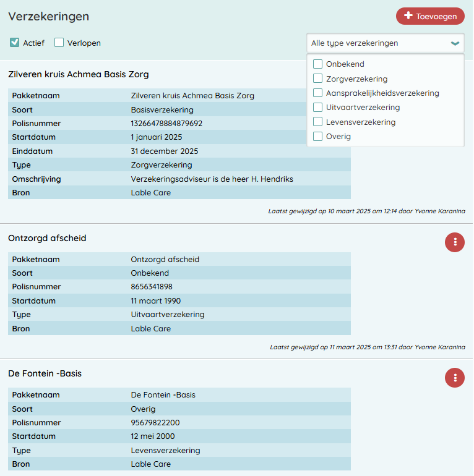Click the Omschrijving value about H. Hendriks
Viewport: 474px width, 476px height.
click(x=212, y=179)
